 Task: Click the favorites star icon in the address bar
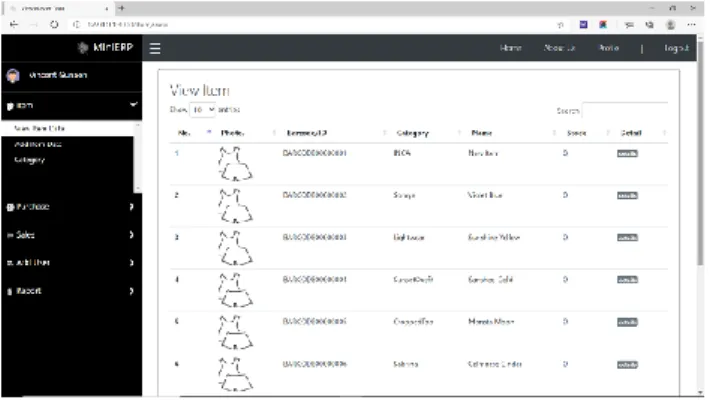point(560,25)
